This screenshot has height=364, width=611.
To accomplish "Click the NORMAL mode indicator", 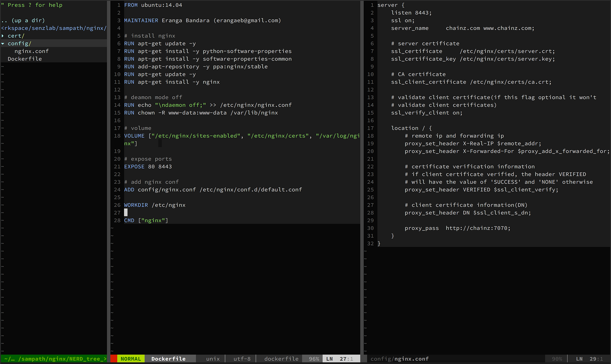I will pos(131,359).
